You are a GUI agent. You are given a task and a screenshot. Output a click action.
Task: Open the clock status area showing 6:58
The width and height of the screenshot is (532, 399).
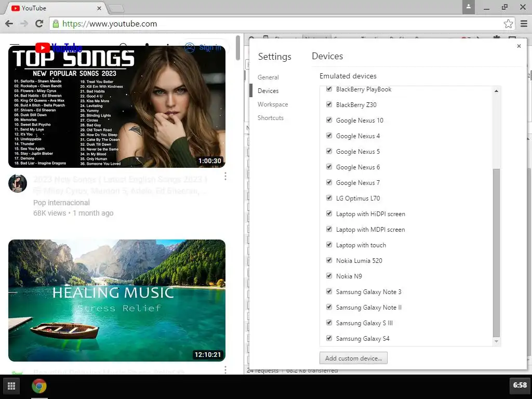tap(520, 385)
